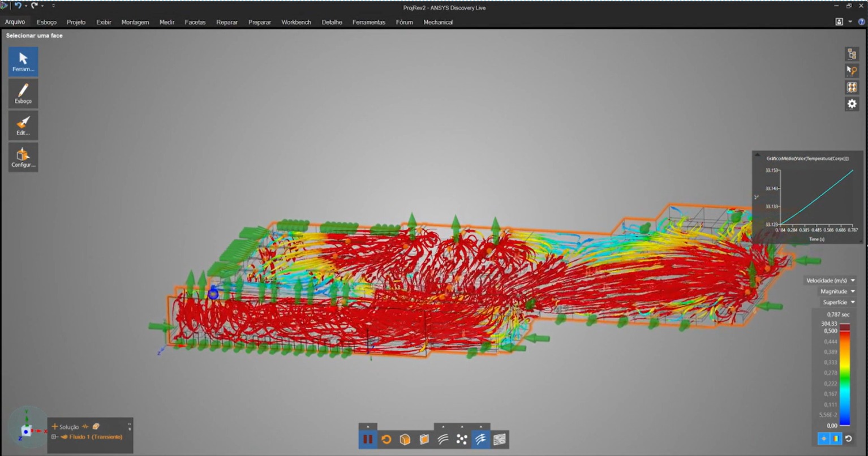This screenshot has height=456, width=868.
Task: Toggle the plain streamlines display icon
Action: click(443, 439)
